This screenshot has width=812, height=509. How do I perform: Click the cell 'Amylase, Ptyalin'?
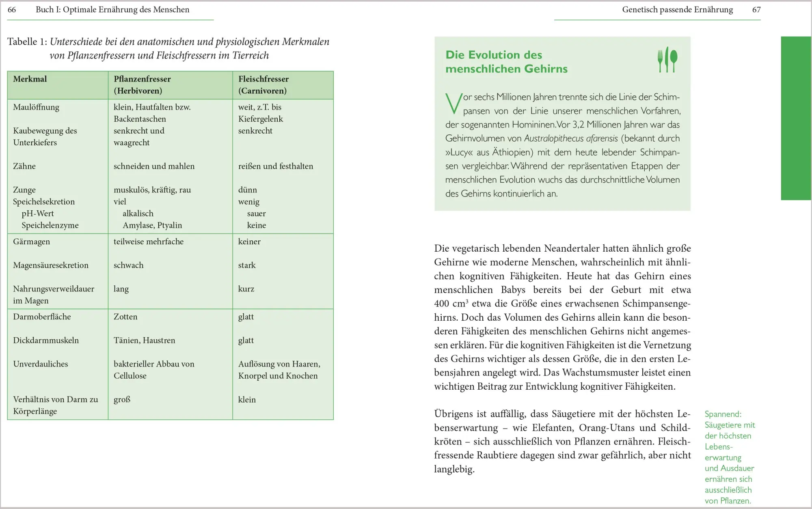152,225
